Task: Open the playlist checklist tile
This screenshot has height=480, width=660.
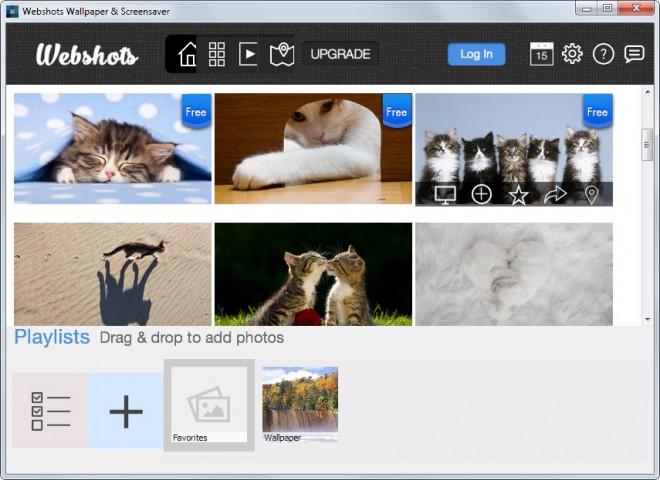Action: [x=50, y=411]
